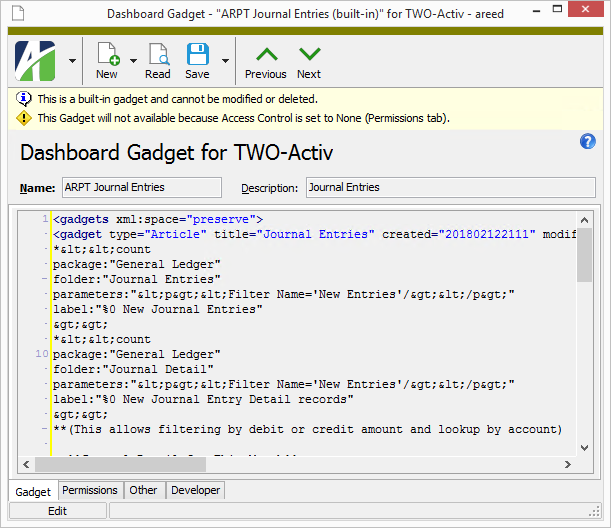Viewport: 611px width, 528px height.
Task: Click the info icon in built-in gadget notice
Action: (24, 99)
